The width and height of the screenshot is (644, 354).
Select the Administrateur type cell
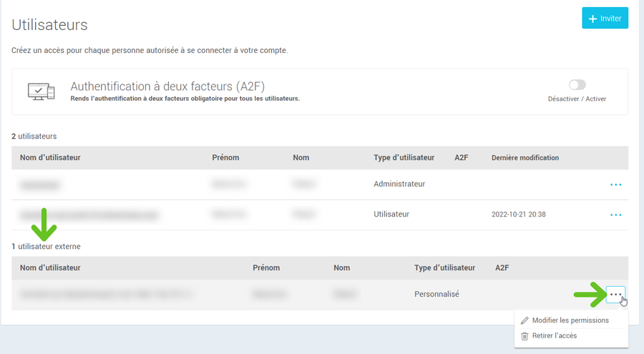[399, 185]
